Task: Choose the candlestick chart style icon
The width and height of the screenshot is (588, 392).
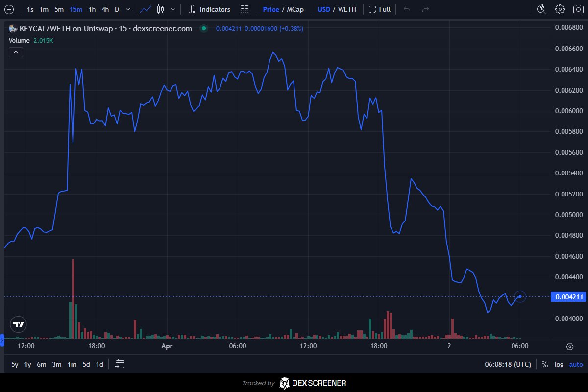Action: [x=161, y=9]
